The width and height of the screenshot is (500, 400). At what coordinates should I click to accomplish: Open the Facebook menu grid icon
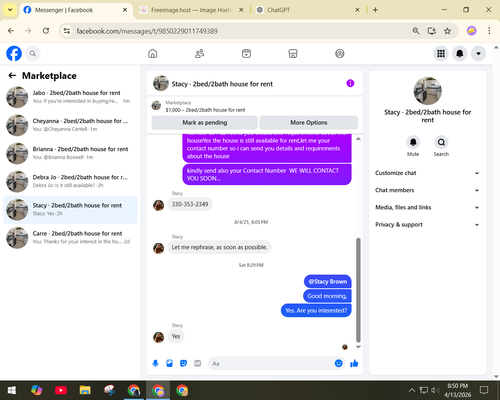point(441,53)
